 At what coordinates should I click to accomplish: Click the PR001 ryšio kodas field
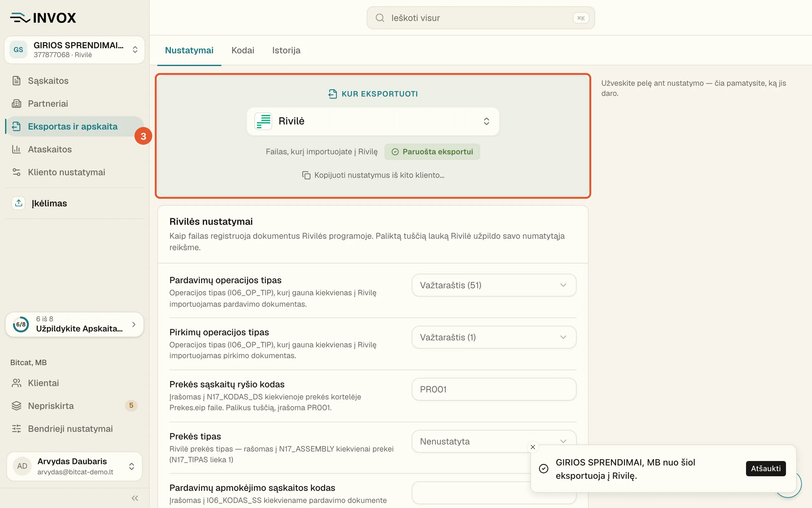(x=494, y=389)
